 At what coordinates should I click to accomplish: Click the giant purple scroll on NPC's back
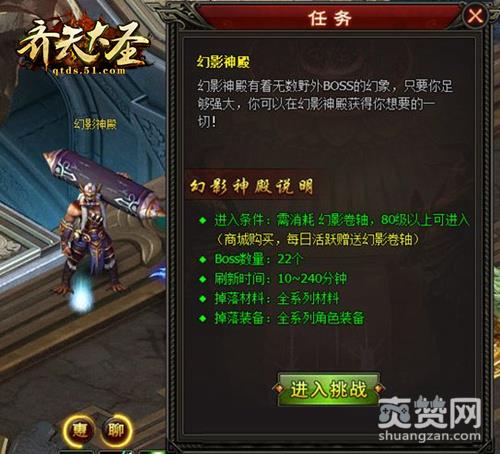(103, 183)
